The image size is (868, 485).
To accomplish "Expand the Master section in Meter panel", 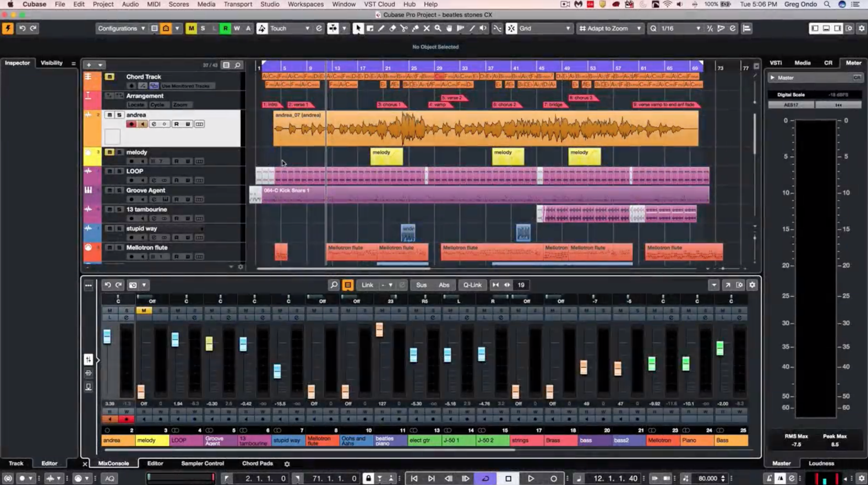I will (x=773, y=78).
